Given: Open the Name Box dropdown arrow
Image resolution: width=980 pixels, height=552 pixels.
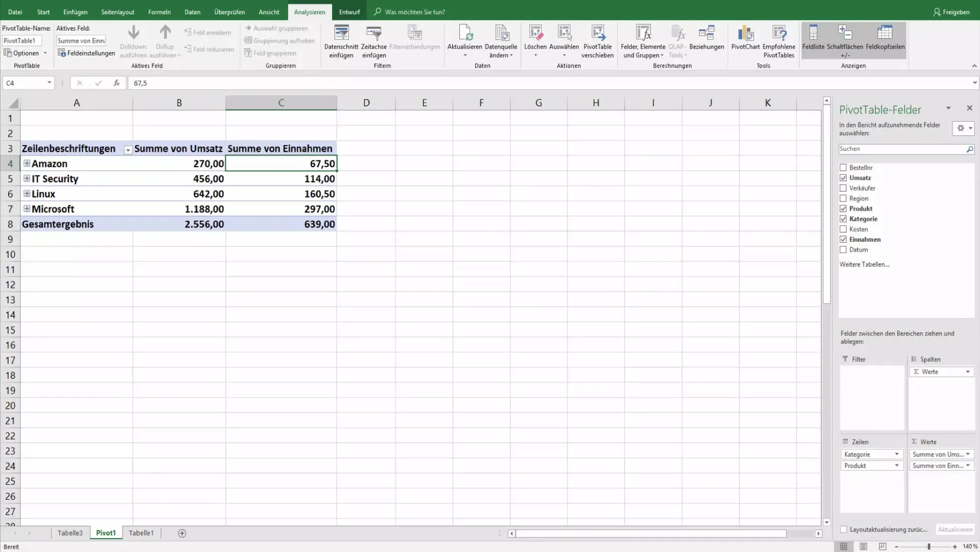Looking at the screenshot, I should (49, 83).
